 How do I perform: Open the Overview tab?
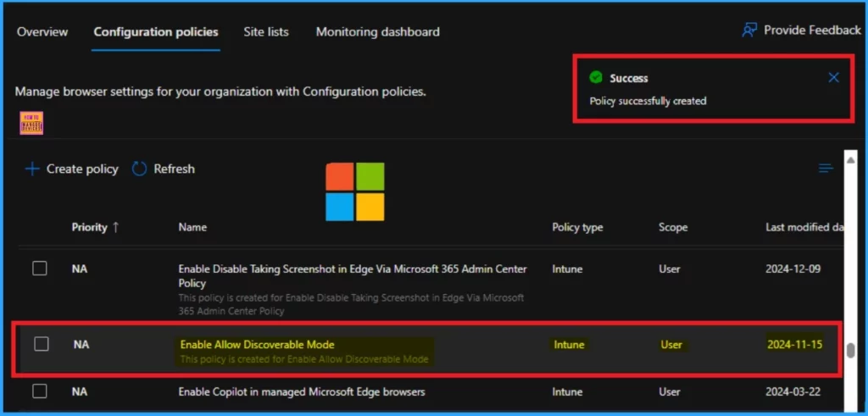[x=42, y=32]
